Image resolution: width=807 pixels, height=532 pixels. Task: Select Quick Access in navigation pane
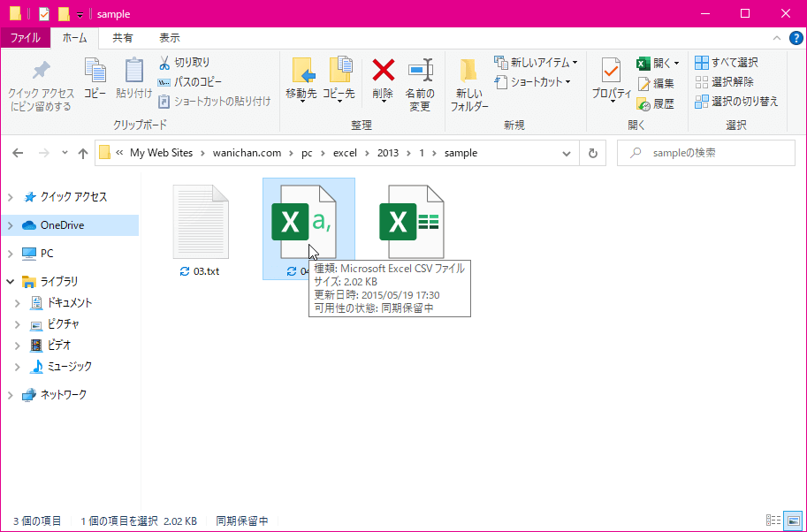(x=73, y=197)
